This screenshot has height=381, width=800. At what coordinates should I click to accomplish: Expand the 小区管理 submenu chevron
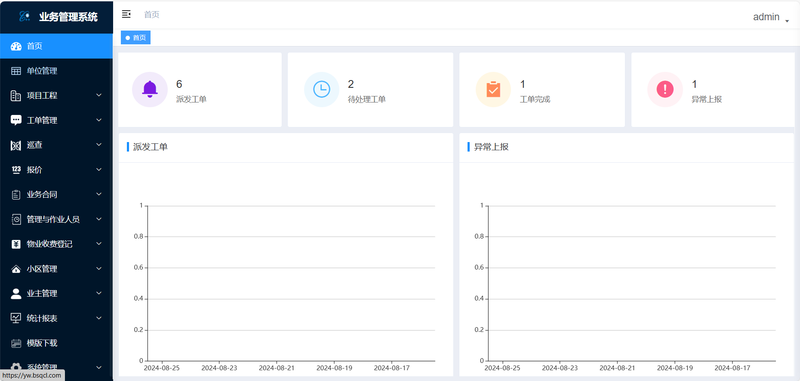coord(99,269)
